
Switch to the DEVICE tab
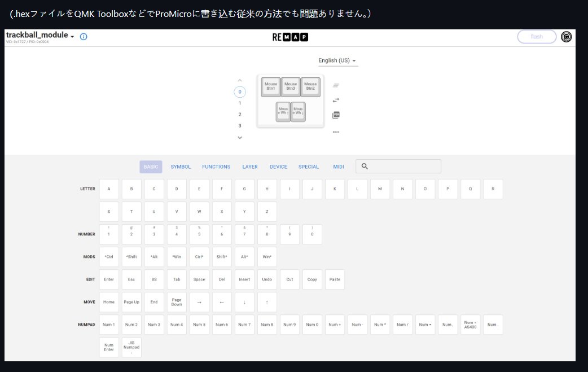279,167
